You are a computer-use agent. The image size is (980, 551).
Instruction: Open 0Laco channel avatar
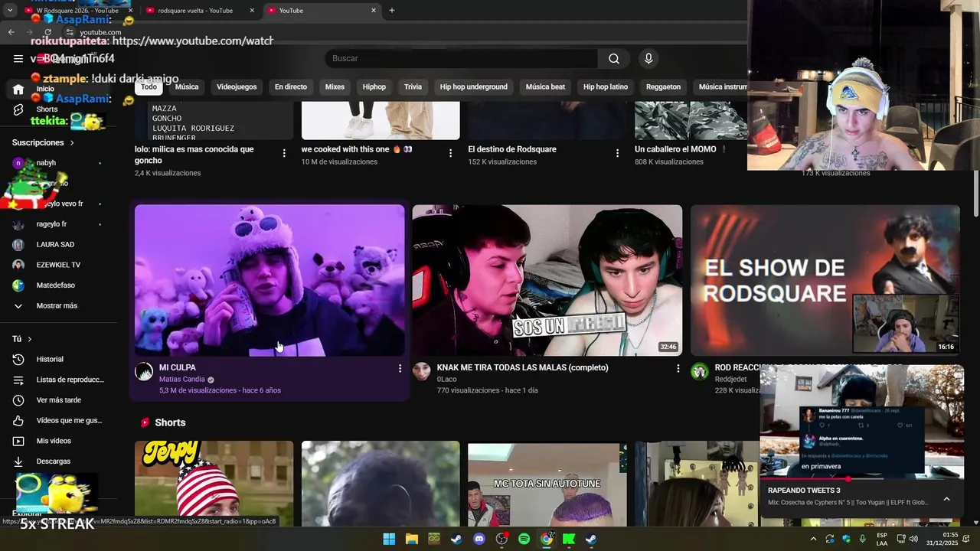[x=422, y=372]
